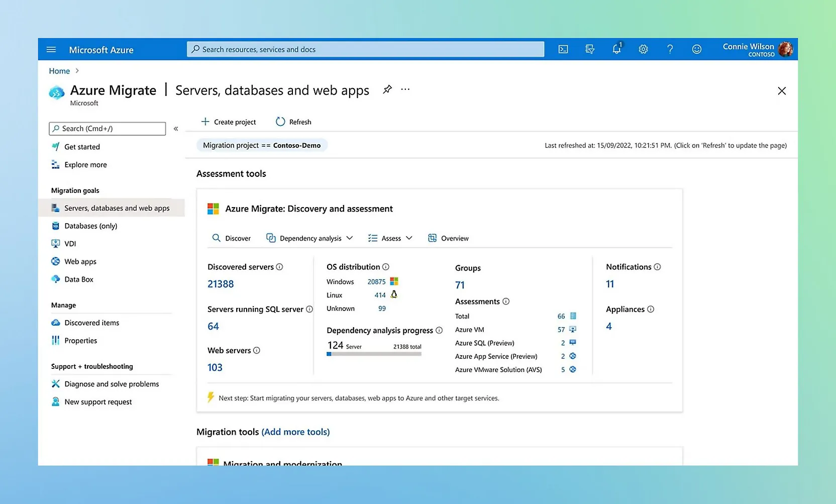Open portal settings gear

click(x=643, y=49)
